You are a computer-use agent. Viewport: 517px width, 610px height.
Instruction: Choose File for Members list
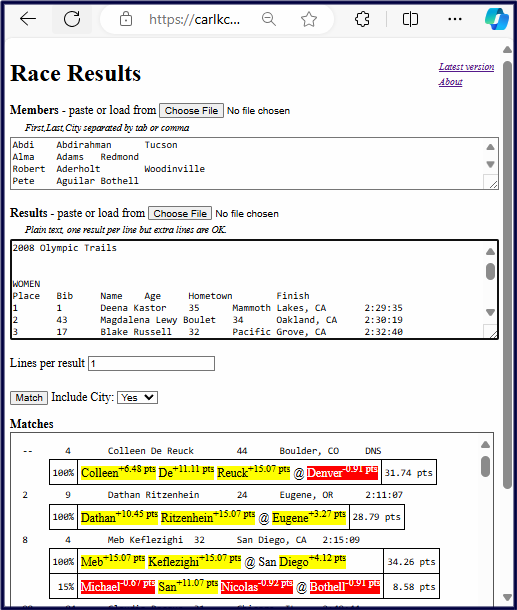191,110
